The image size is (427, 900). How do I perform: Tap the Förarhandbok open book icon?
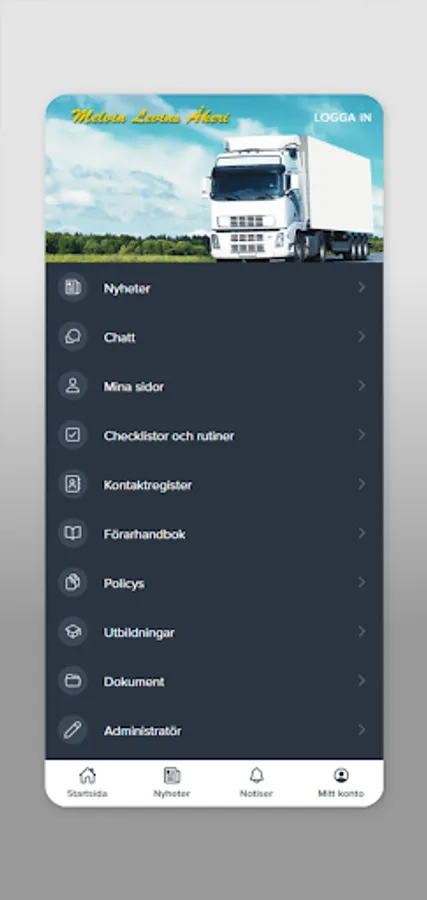[x=73, y=533]
